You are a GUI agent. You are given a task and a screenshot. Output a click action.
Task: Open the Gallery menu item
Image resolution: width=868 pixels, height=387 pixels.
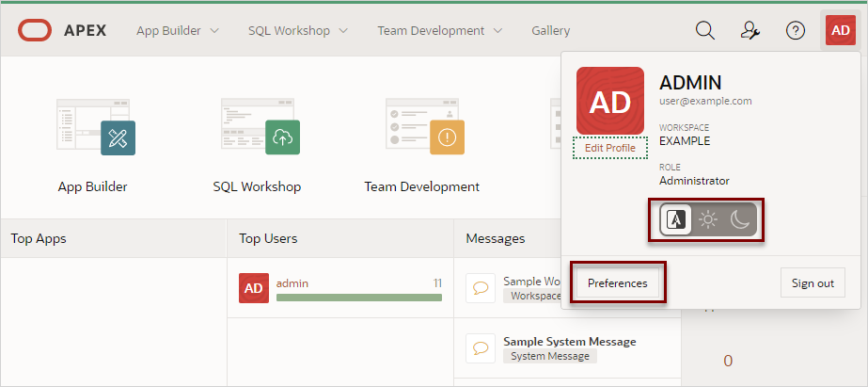point(551,30)
